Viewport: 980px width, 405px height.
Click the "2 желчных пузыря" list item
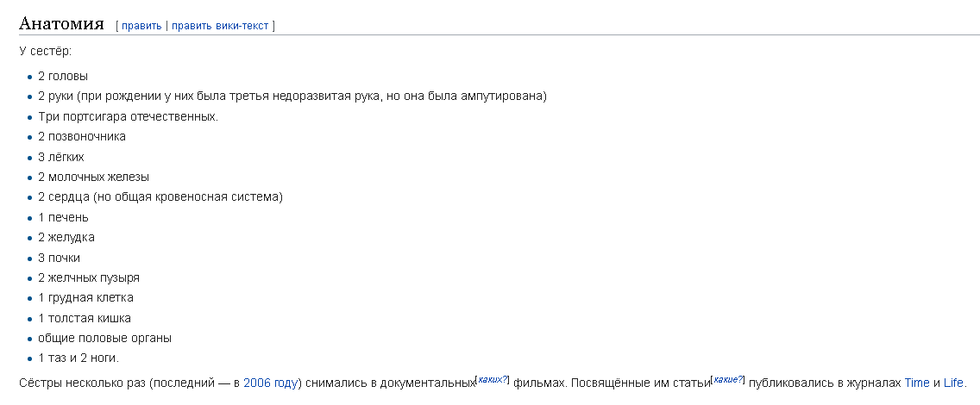pyautogui.click(x=89, y=277)
